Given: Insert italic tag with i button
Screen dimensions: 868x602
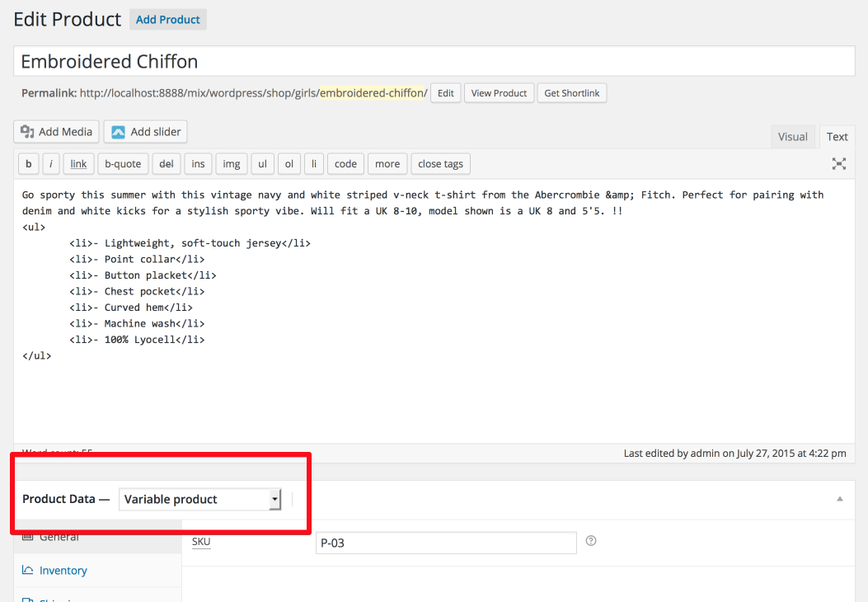Looking at the screenshot, I should (x=51, y=164).
